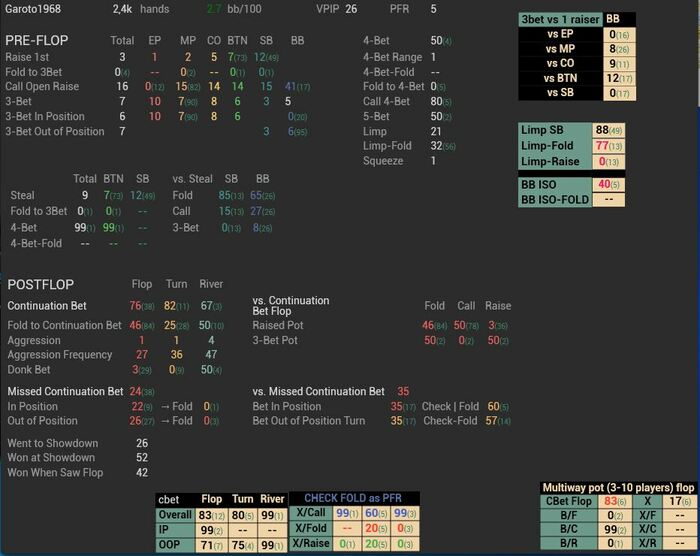Click the 88 value beside Limp SB
This screenshot has height=556, width=700.
click(x=608, y=130)
